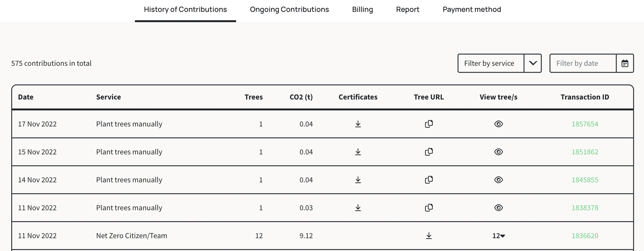Copy tree URL for transaction 1857654
Screen dimensions: 644x251
tap(429, 124)
